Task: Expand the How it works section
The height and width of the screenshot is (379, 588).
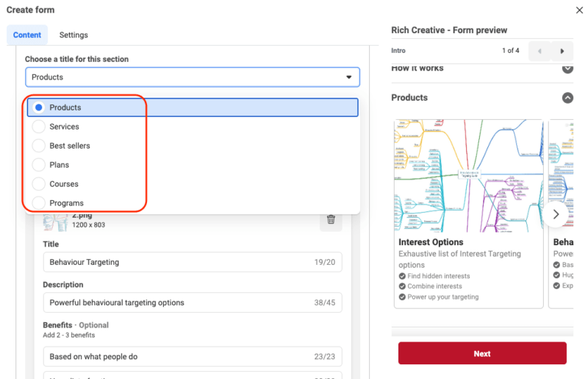Action: (567, 68)
